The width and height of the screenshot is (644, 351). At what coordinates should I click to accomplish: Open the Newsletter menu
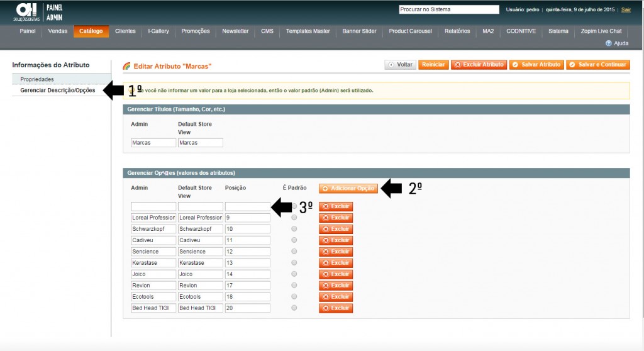point(235,31)
